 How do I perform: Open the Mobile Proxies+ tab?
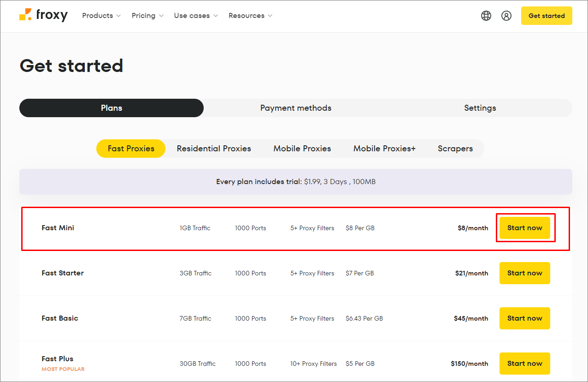click(x=384, y=148)
